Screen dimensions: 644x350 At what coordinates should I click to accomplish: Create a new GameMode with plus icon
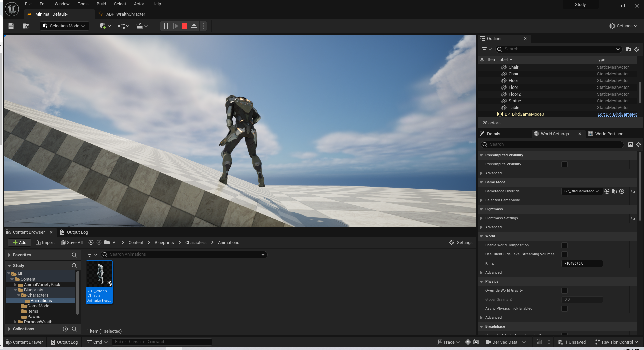[x=622, y=191]
